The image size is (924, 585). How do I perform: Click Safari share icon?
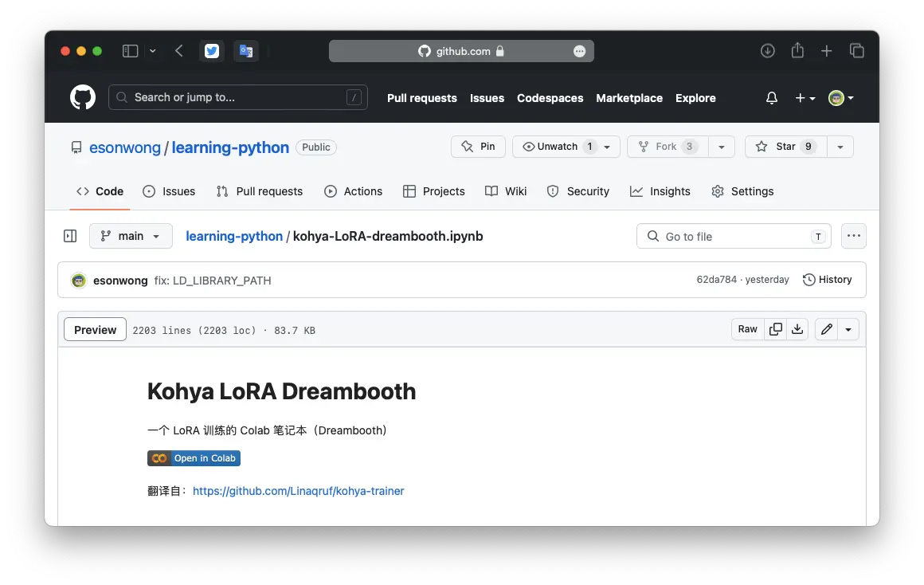coord(797,51)
